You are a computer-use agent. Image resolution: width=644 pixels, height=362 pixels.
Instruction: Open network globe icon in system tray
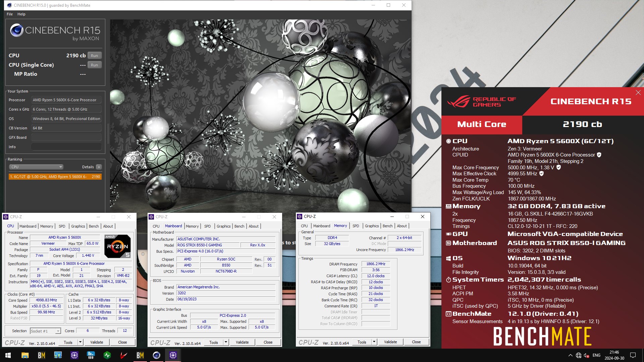[579, 355]
